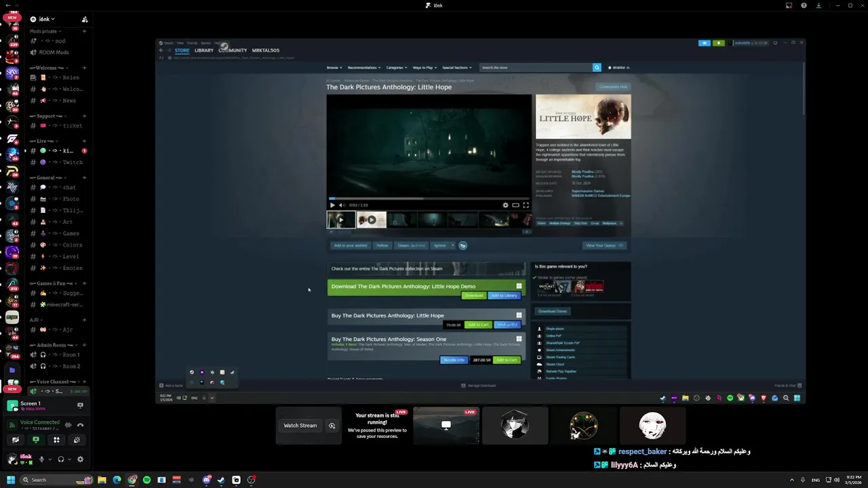Image resolution: width=868 pixels, height=488 pixels.
Task: Open the GREEN server in the server list
Action: 12,317
